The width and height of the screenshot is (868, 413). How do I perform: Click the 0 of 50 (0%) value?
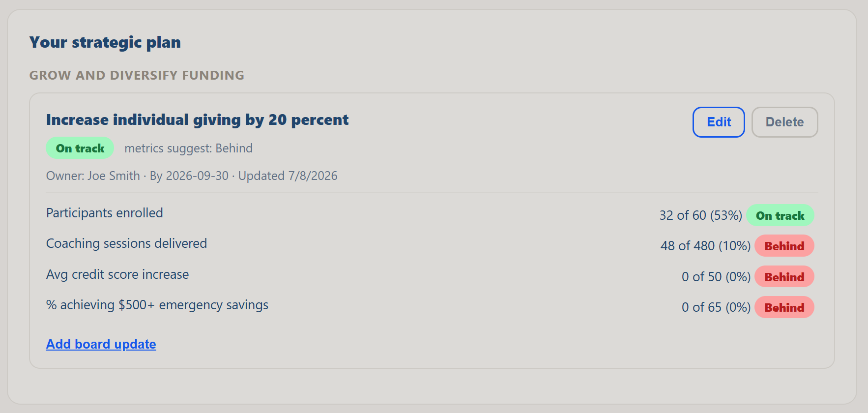point(716,277)
